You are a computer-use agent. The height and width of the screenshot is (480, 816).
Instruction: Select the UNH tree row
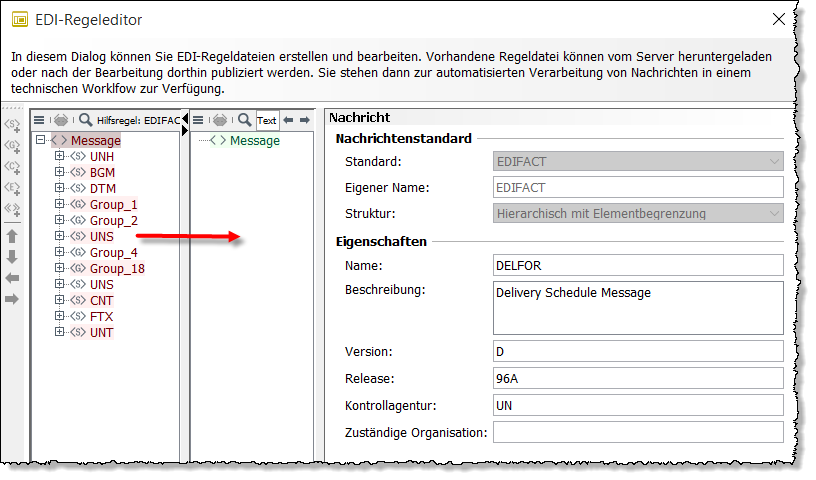(101, 157)
